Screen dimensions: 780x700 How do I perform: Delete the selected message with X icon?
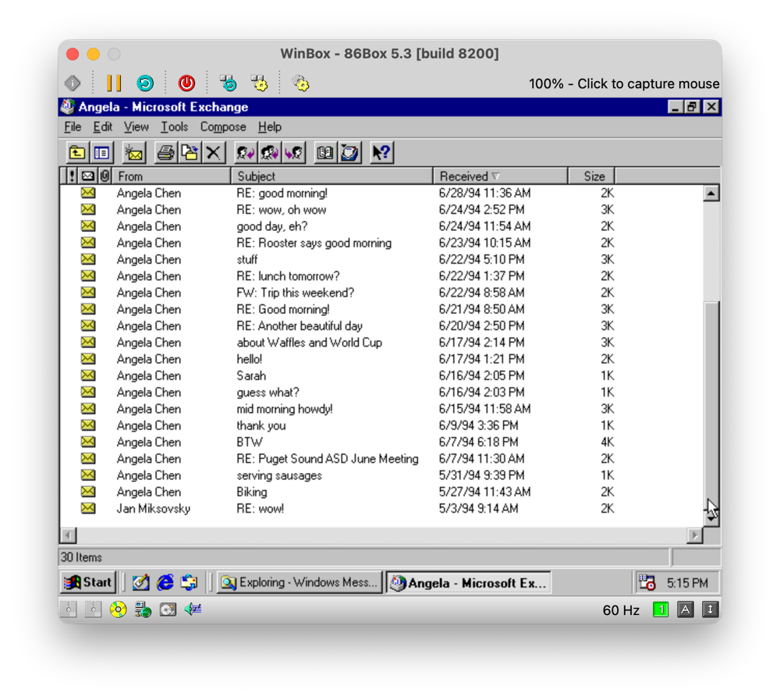tap(214, 153)
